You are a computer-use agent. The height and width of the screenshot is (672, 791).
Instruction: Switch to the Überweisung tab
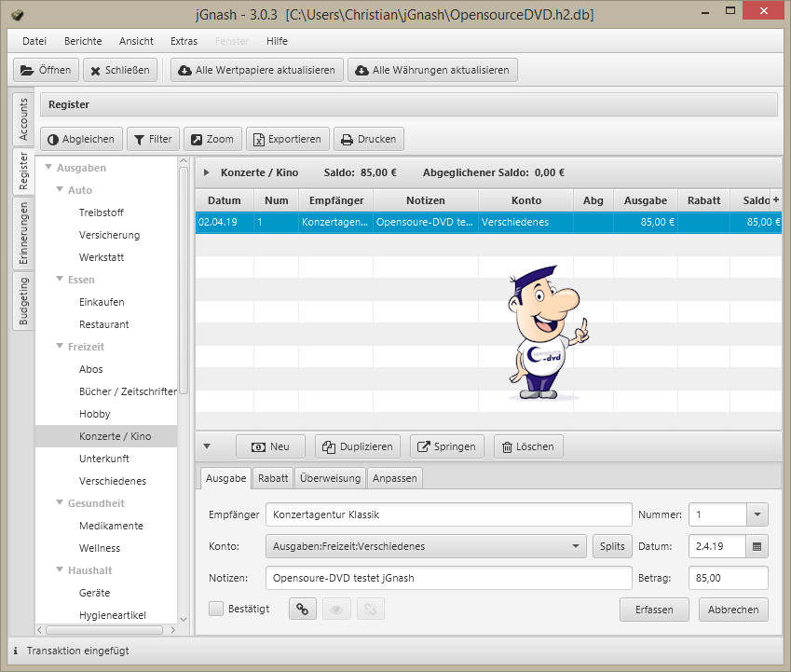point(330,478)
